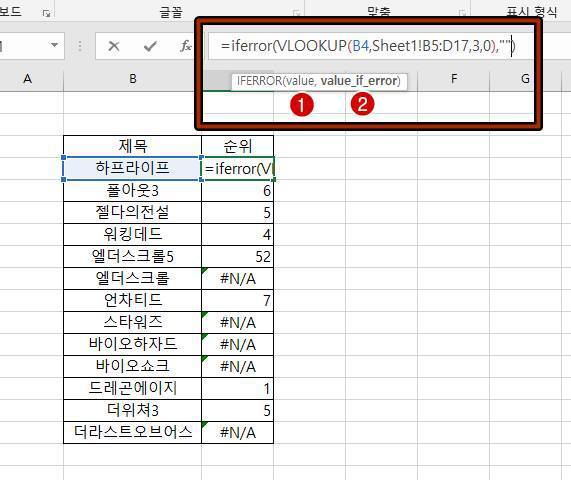
Task: Select the 워킹데드 cell
Action: [133, 234]
